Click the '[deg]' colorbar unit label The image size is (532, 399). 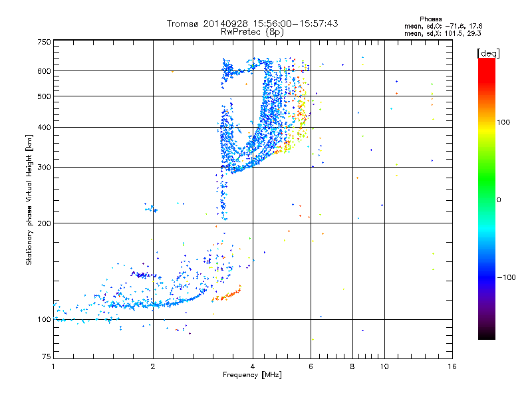(x=488, y=54)
